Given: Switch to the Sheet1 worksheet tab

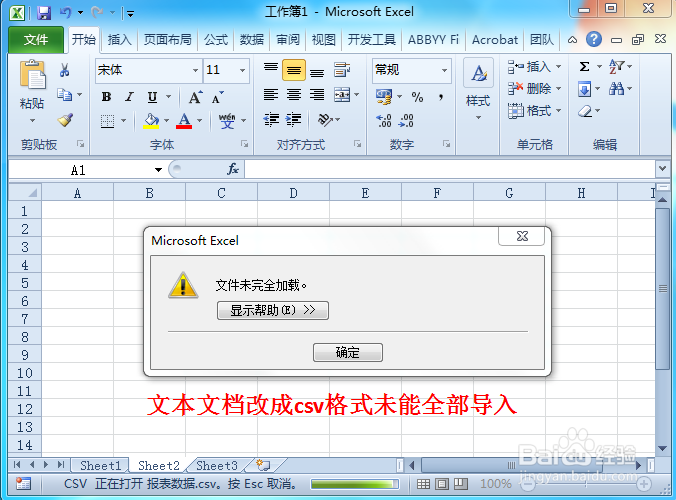Looking at the screenshot, I should point(100,466).
